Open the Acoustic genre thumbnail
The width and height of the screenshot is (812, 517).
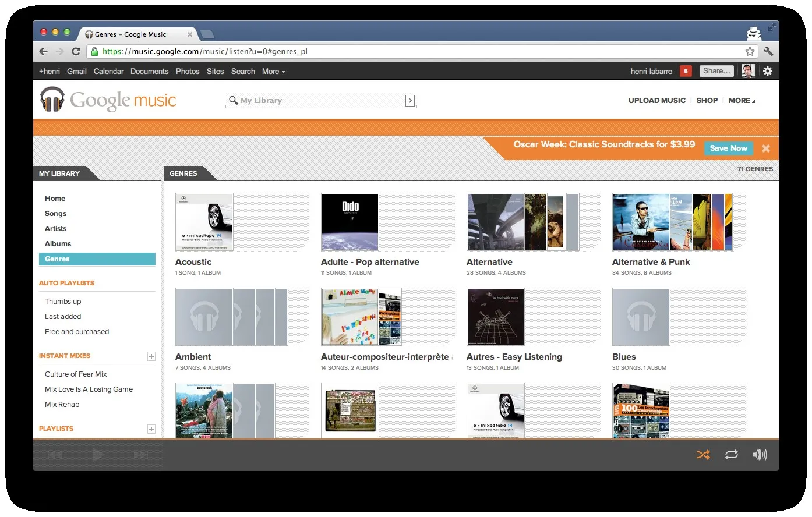coord(204,222)
